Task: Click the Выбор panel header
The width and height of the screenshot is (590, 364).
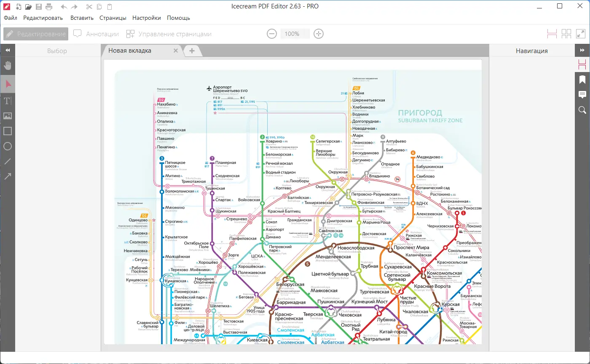Action: click(57, 51)
